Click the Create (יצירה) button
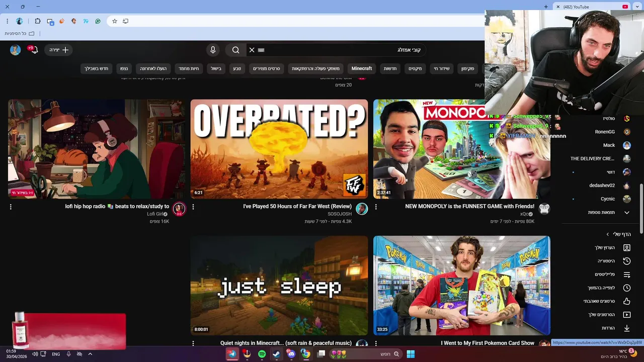644x362 pixels. point(59,50)
